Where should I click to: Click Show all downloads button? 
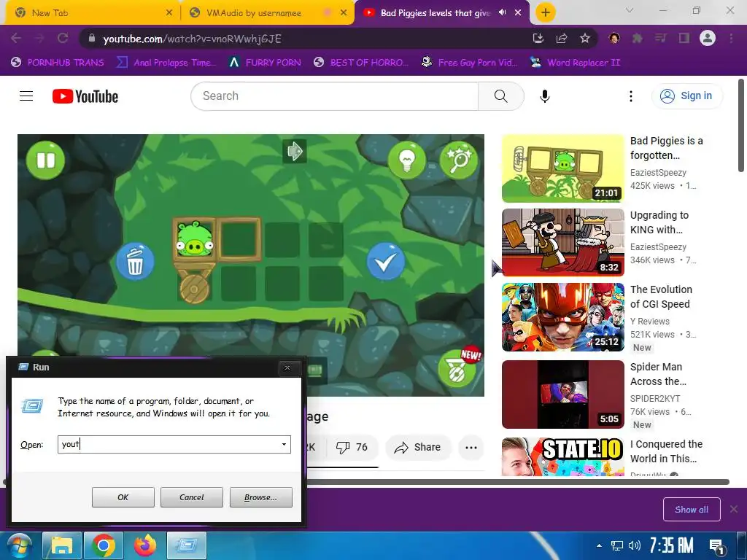(692, 510)
